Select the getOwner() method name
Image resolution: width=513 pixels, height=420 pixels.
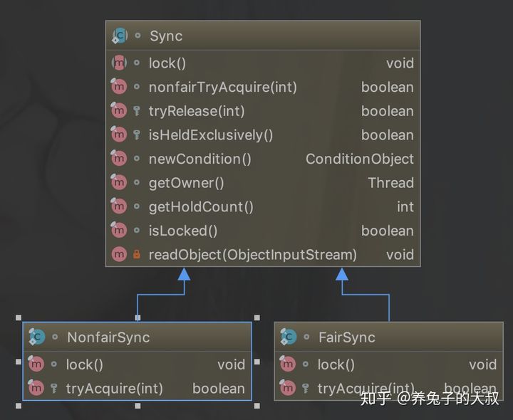coord(186,183)
